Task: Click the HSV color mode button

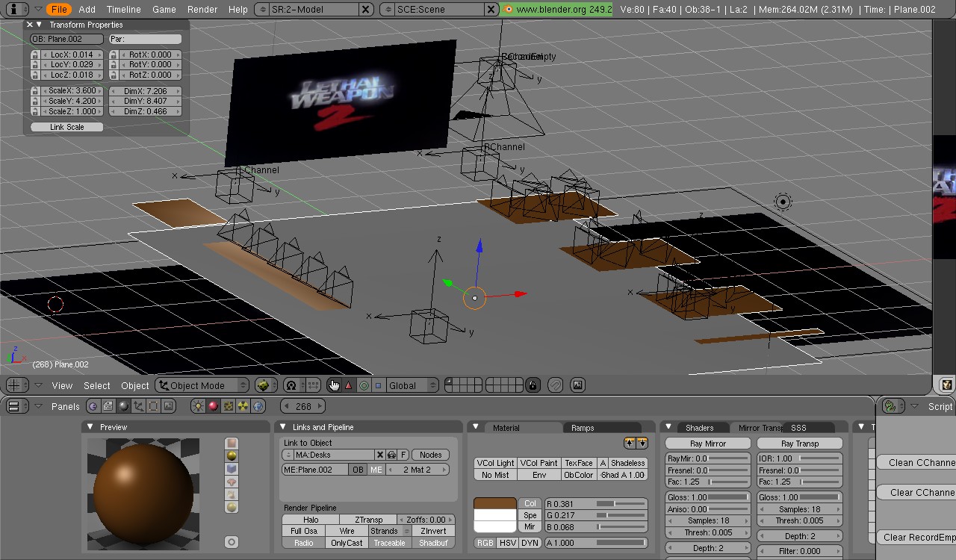Action: point(508,543)
